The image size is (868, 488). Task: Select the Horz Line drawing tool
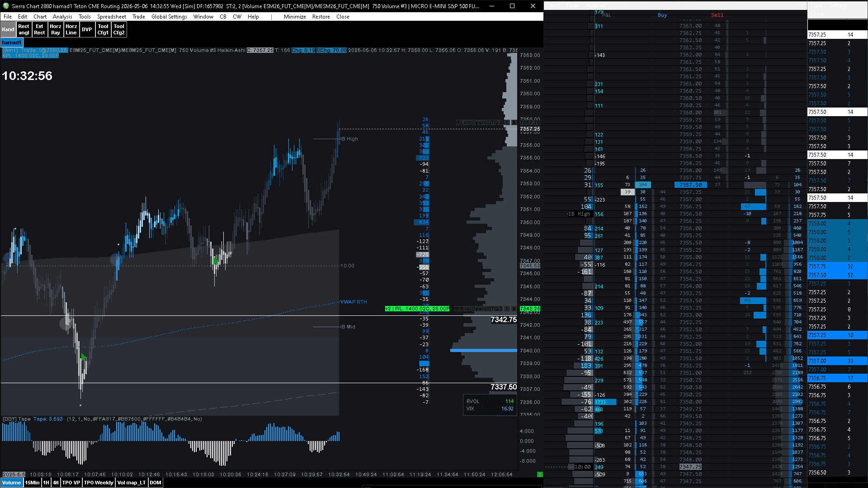pos(71,29)
